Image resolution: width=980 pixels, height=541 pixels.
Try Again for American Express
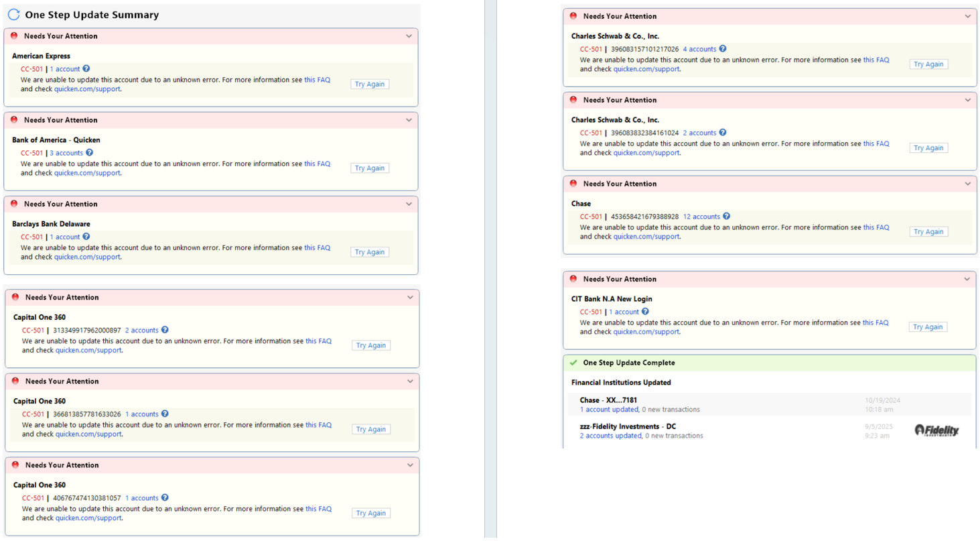click(x=370, y=84)
